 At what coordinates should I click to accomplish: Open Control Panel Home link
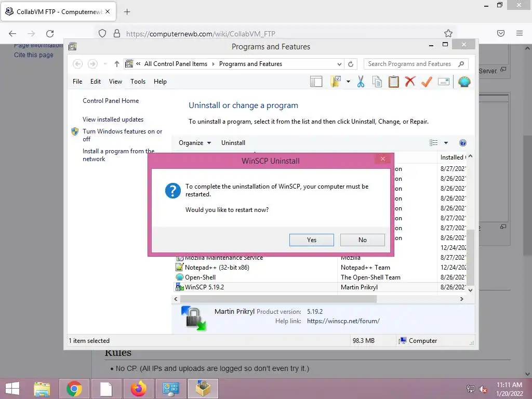tap(111, 101)
